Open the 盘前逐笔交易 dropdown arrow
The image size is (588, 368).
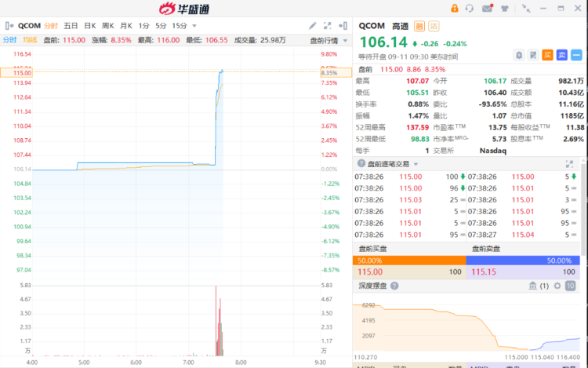[x=416, y=164]
